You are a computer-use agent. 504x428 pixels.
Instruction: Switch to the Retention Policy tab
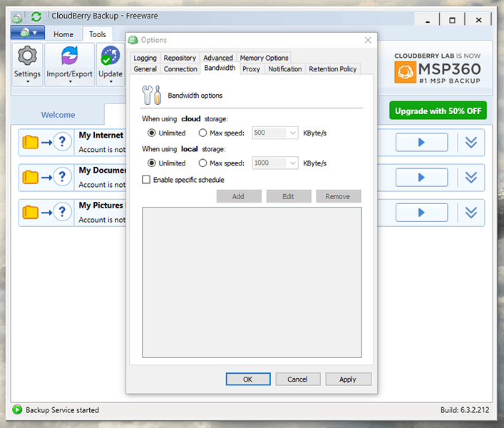[333, 68]
